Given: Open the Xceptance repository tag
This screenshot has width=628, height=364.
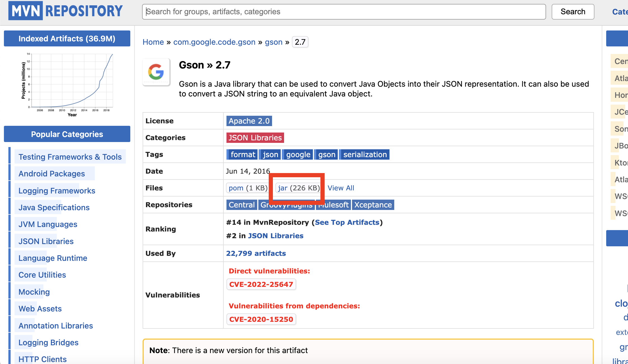Looking at the screenshot, I should [373, 205].
